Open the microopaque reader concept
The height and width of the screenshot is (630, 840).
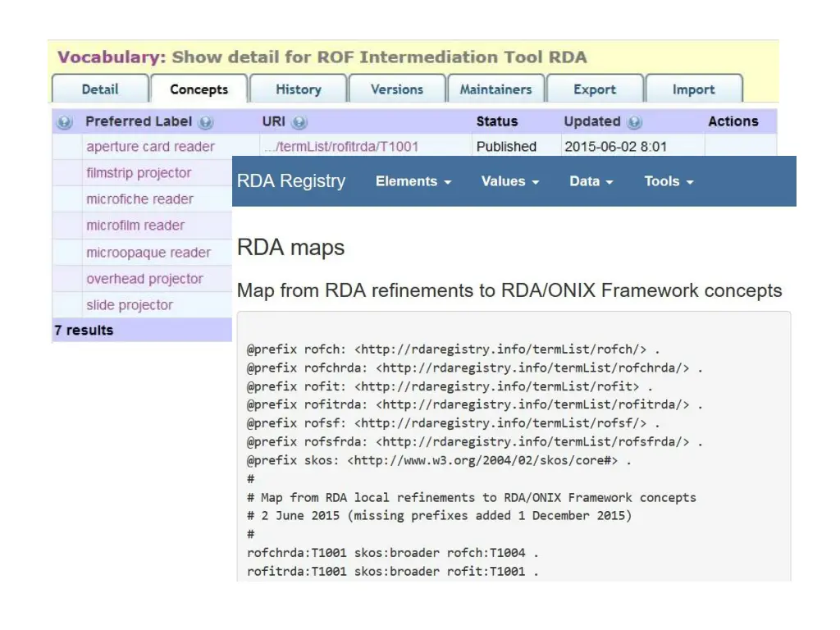click(x=148, y=253)
